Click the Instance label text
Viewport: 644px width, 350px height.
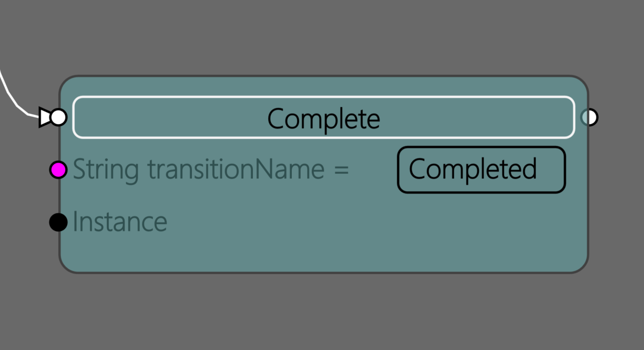(120, 222)
